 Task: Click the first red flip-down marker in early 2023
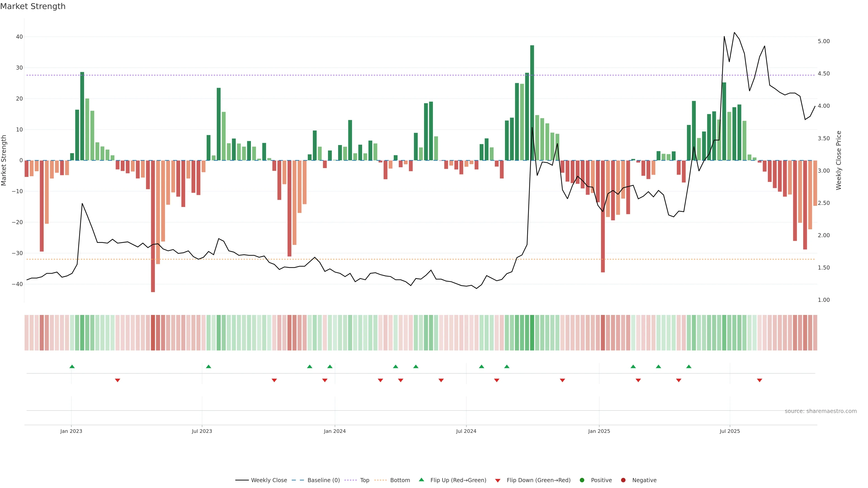[118, 380]
